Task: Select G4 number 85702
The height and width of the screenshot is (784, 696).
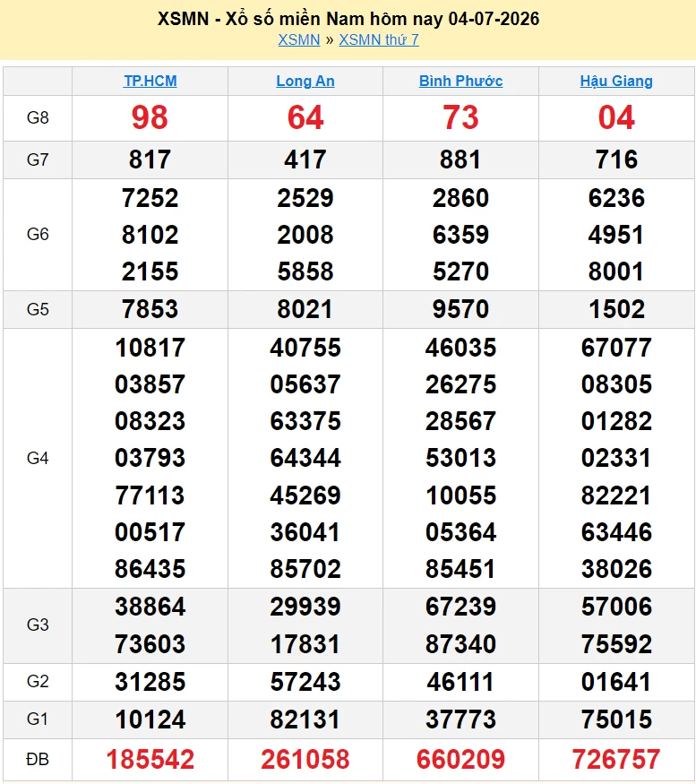Action: 305,569
